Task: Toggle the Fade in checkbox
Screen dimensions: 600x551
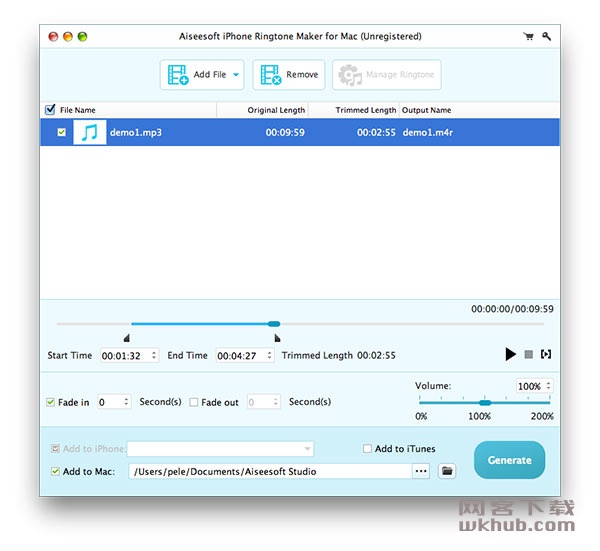Action: (x=50, y=402)
